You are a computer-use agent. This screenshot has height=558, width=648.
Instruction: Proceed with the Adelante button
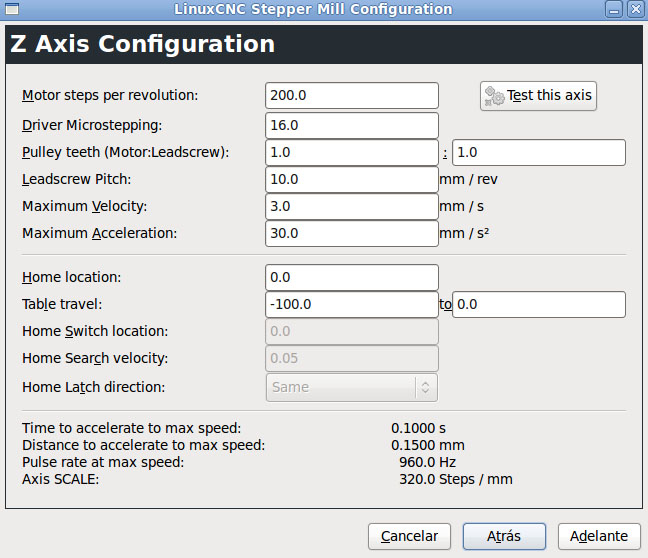pos(599,536)
